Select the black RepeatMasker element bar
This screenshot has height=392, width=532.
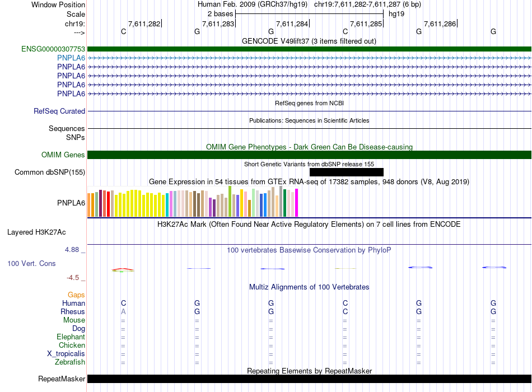[x=309, y=379]
